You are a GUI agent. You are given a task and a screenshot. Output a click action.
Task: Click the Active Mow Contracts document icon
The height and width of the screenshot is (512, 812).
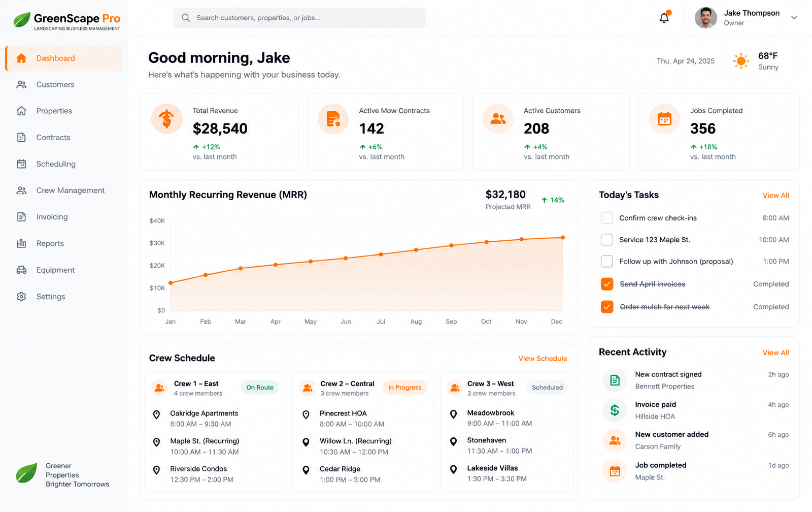click(x=333, y=119)
